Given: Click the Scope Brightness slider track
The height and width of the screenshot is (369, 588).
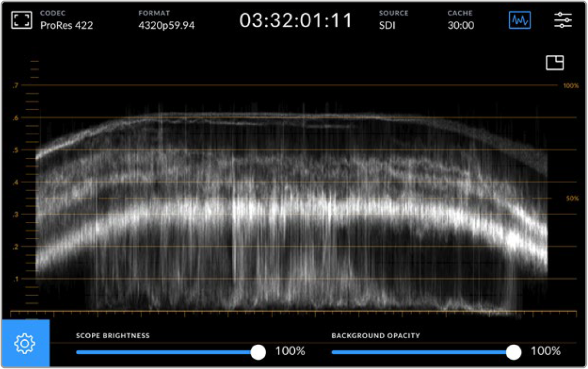Looking at the screenshot, I should (x=167, y=352).
